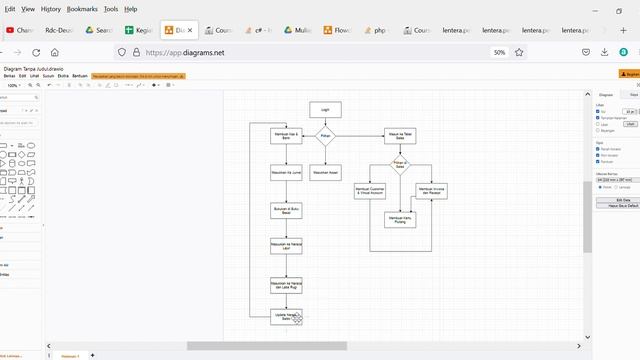Open Berkas menu in draw.io
This screenshot has width=640, height=360.
pos(9,76)
